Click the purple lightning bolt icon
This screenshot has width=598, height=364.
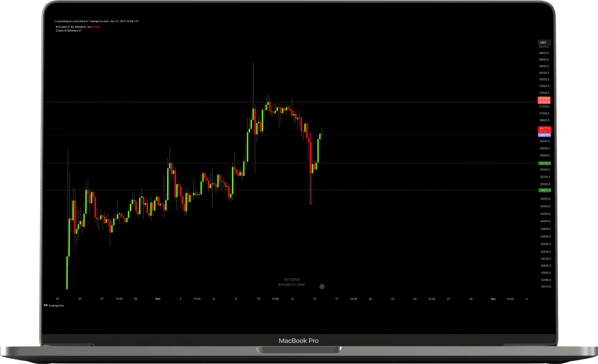322,287
